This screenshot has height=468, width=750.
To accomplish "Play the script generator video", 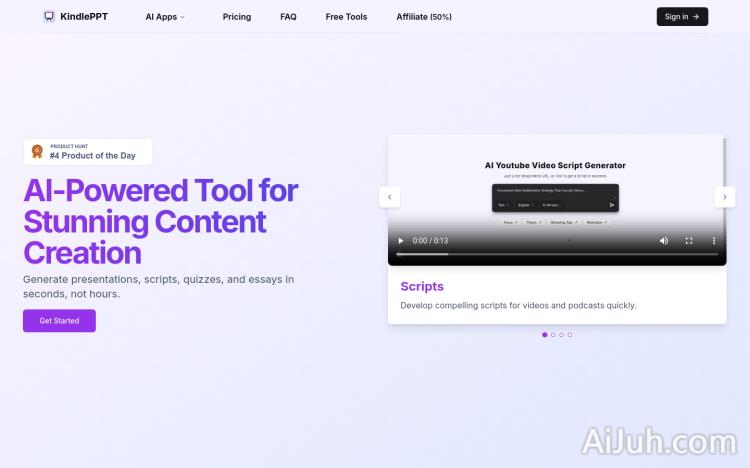I will tap(401, 241).
